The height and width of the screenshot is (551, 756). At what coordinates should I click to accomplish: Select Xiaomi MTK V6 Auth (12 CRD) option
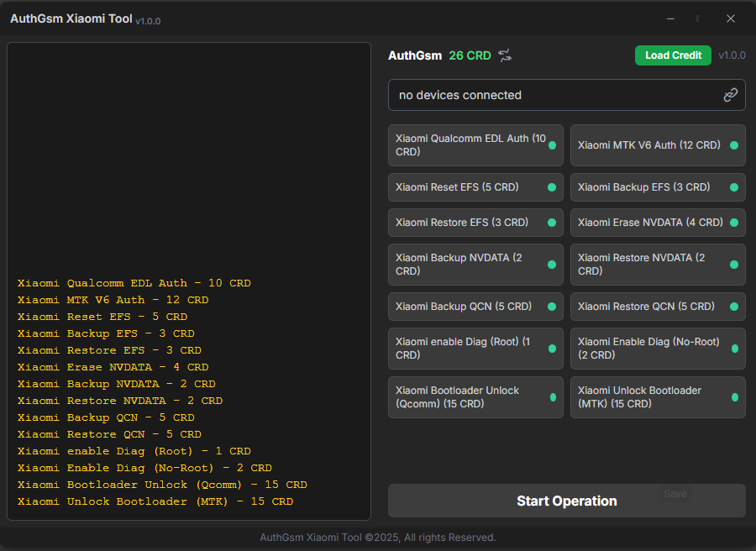[x=658, y=145]
